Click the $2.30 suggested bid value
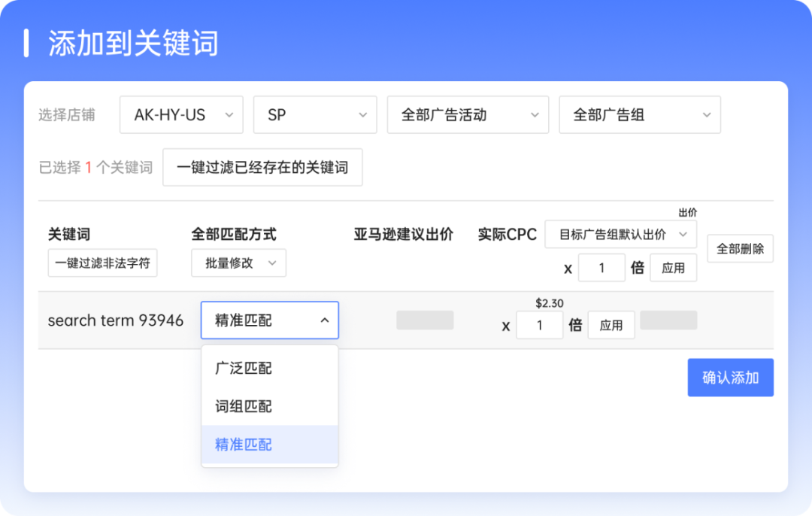Viewport: 812px width, 516px height. [x=547, y=302]
